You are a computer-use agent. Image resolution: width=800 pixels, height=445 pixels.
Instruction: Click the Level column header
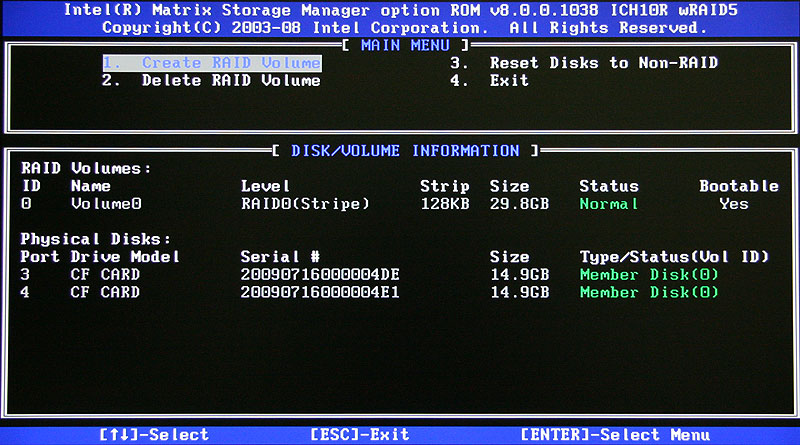click(x=265, y=186)
